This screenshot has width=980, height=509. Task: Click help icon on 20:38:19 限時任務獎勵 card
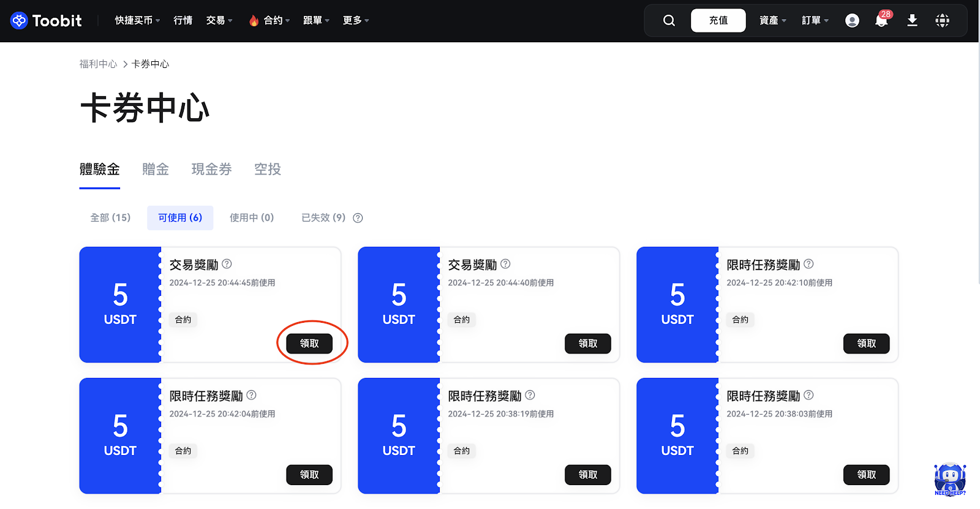pos(530,395)
